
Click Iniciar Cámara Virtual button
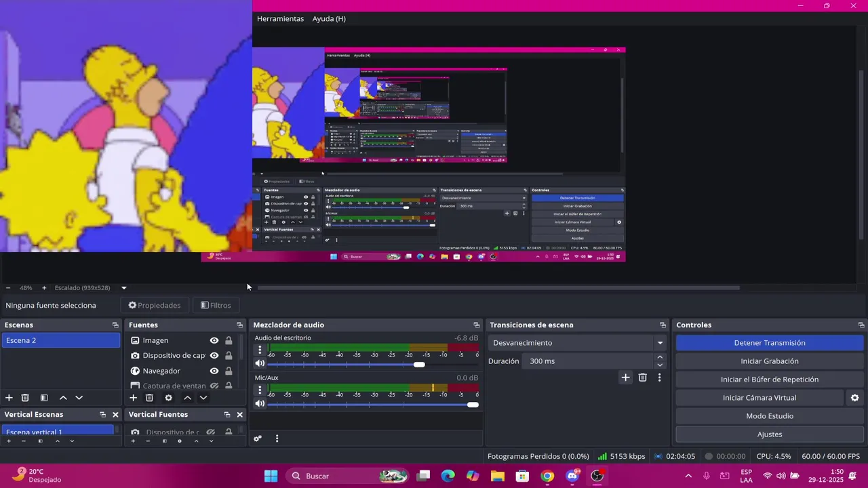tap(759, 398)
